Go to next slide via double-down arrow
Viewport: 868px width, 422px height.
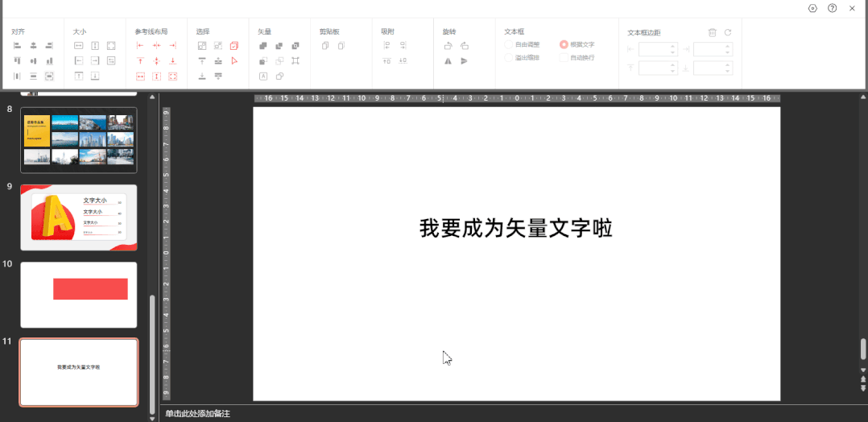[863, 388]
